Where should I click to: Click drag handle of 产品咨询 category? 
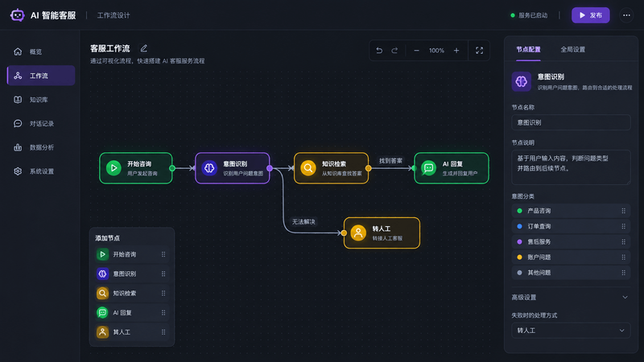623,211
